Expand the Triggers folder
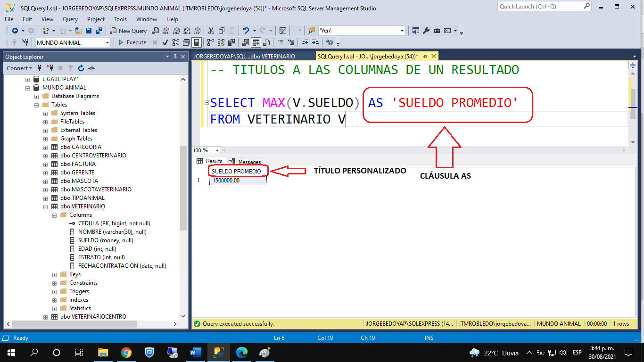 click(55, 291)
